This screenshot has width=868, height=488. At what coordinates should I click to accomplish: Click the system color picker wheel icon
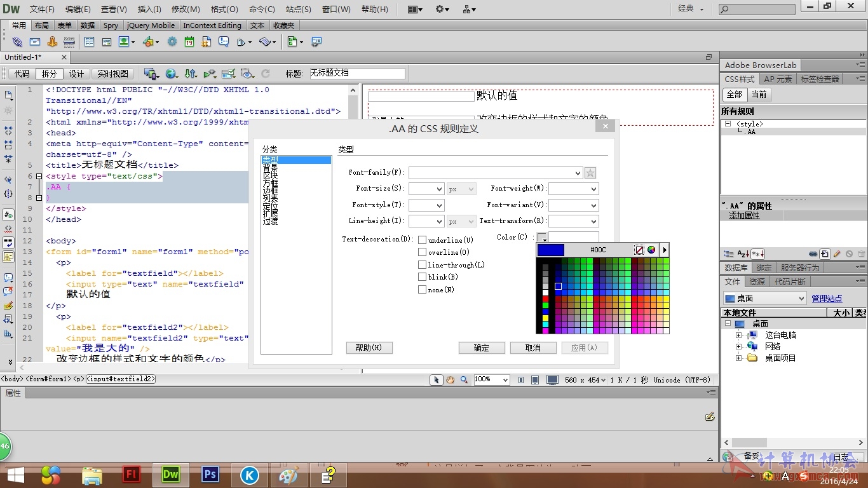[651, 250]
